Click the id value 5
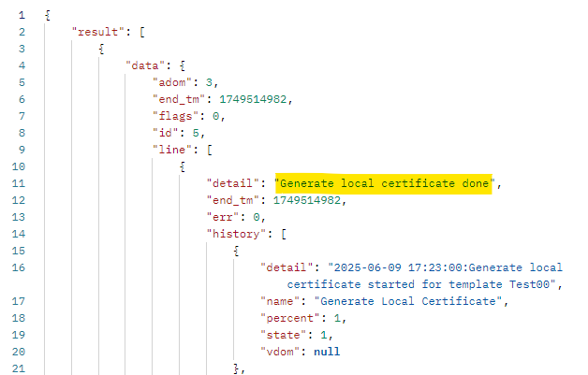588x375 pixels. pos(196,133)
